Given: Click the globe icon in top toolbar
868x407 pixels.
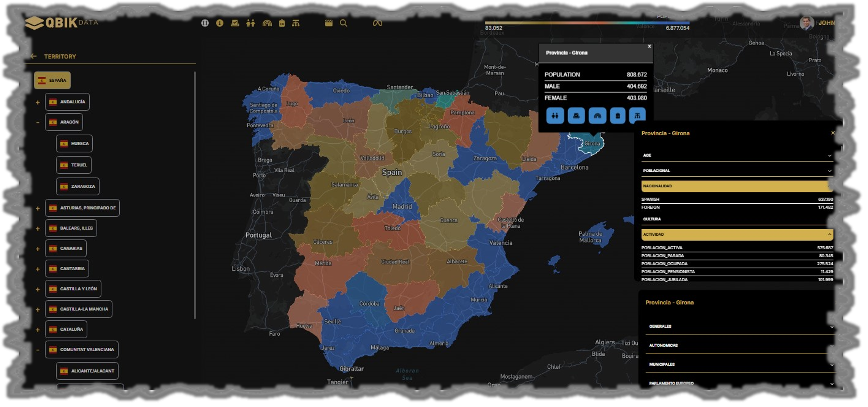Looking at the screenshot, I should (205, 23).
